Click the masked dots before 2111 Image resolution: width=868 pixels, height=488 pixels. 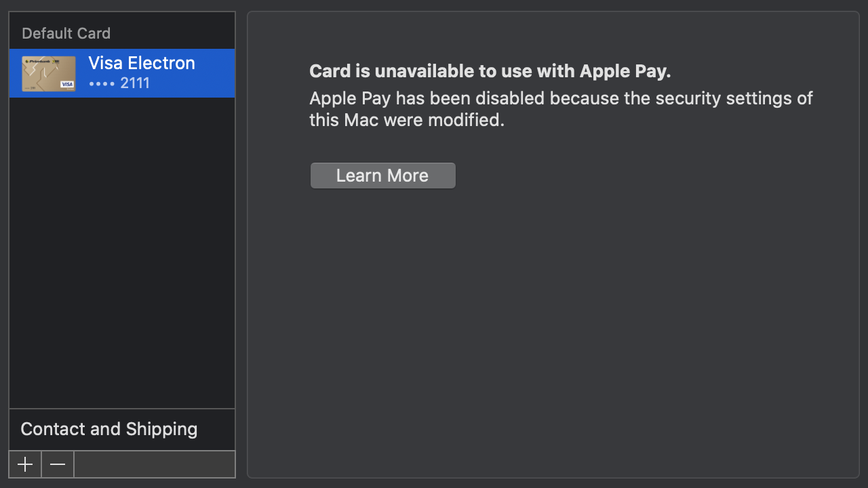[102, 83]
